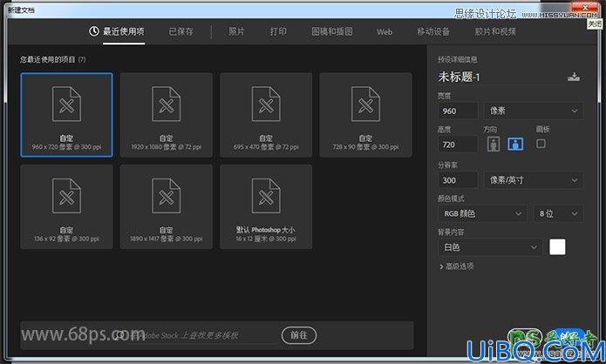The width and height of the screenshot is (606, 364).
Task: Click height input field 720
Action: (458, 145)
